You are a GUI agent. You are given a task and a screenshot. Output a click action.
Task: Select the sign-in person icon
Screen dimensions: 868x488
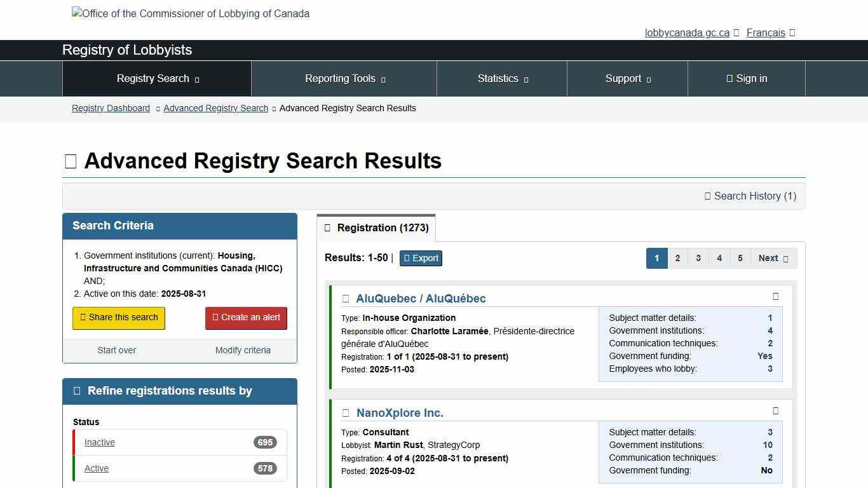tap(728, 78)
